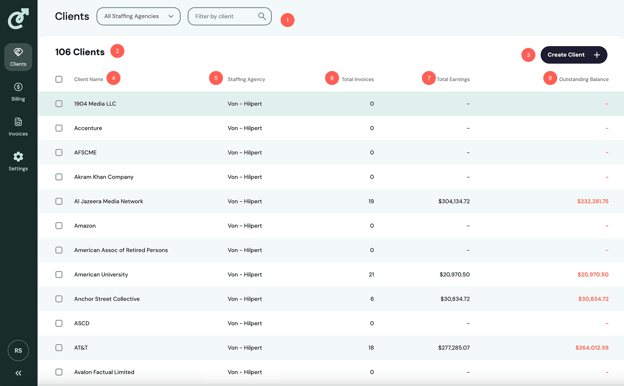This screenshot has height=386, width=624.
Task: Check the Accenture row checkbox
Action: [59, 128]
